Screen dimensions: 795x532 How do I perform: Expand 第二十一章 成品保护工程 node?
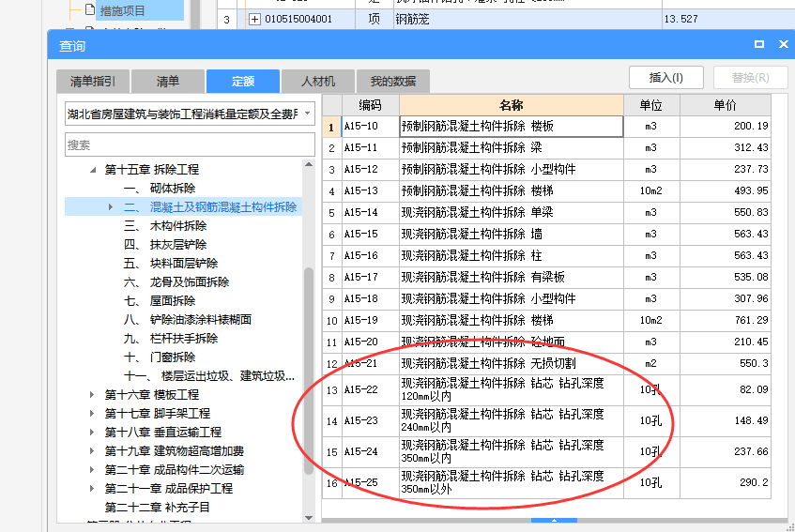click(92, 489)
